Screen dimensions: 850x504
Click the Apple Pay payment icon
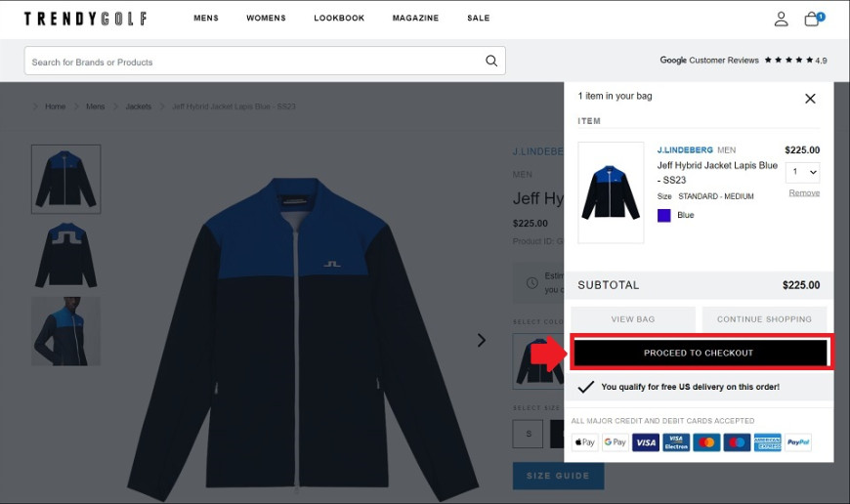click(x=585, y=442)
